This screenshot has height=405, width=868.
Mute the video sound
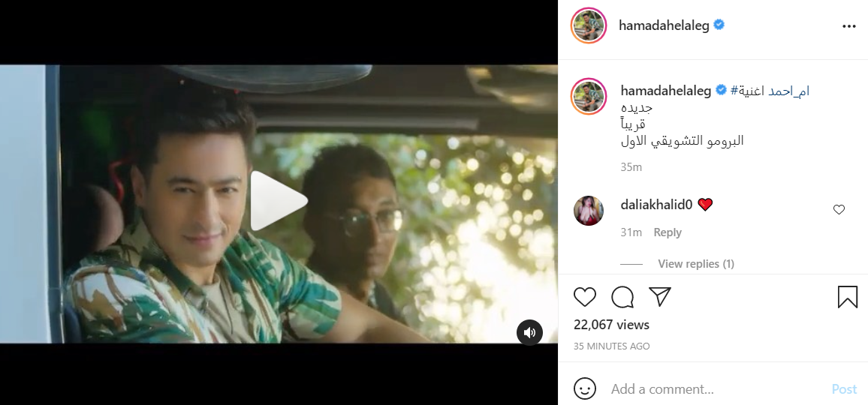point(529,332)
